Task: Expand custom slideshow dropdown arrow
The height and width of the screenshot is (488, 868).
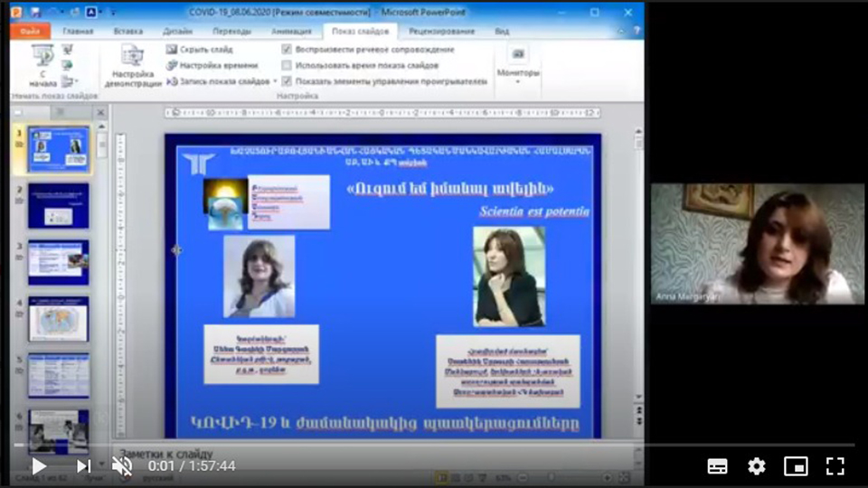Action: tap(77, 82)
